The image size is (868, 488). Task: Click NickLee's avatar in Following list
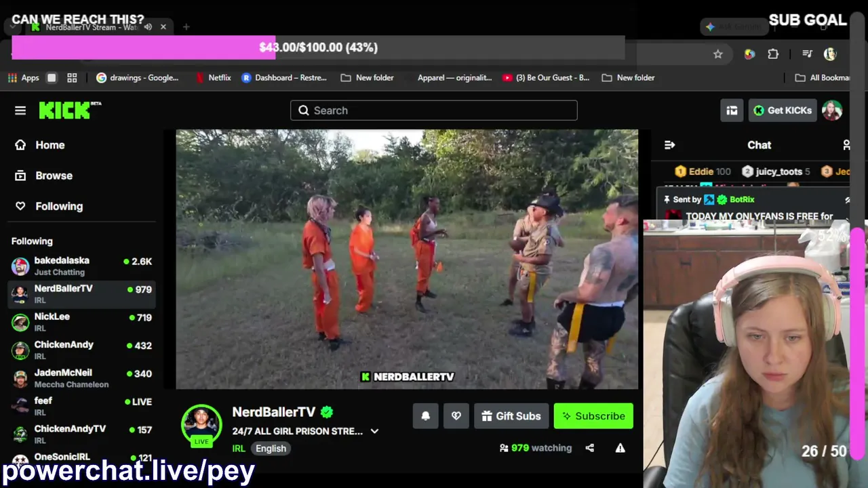point(20,322)
